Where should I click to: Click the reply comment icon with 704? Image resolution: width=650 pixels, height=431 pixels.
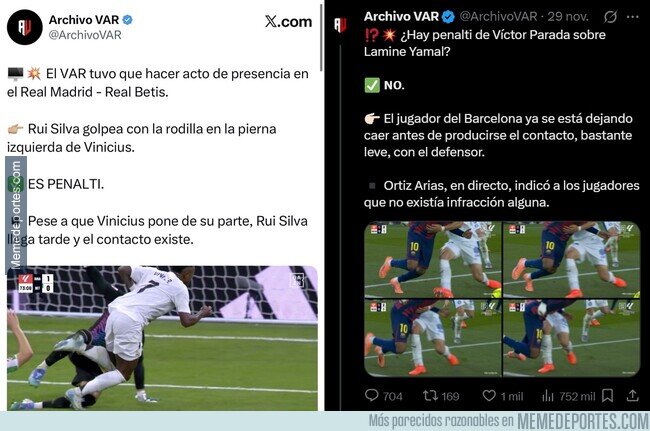coord(371,395)
